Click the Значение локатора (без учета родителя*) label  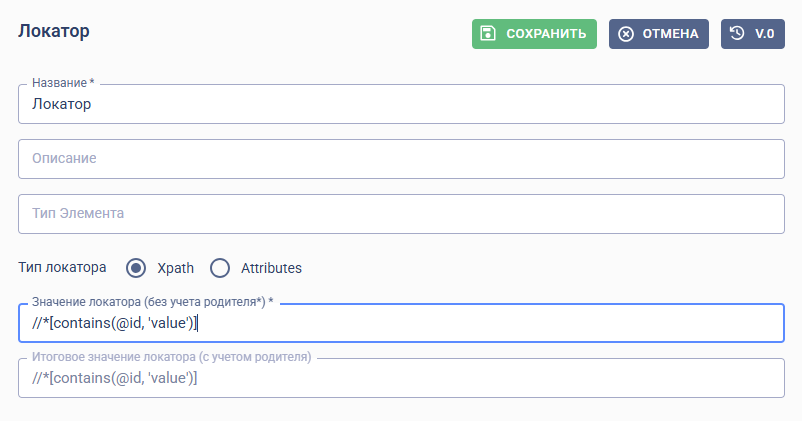coord(152,302)
